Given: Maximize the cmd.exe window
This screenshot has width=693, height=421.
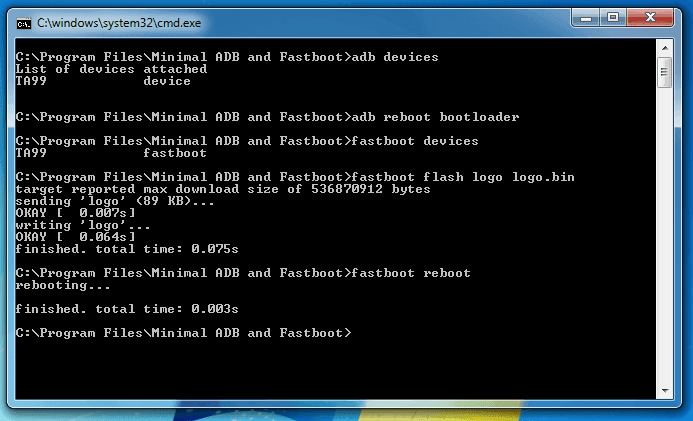Looking at the screenshot, I should (613, 18).
